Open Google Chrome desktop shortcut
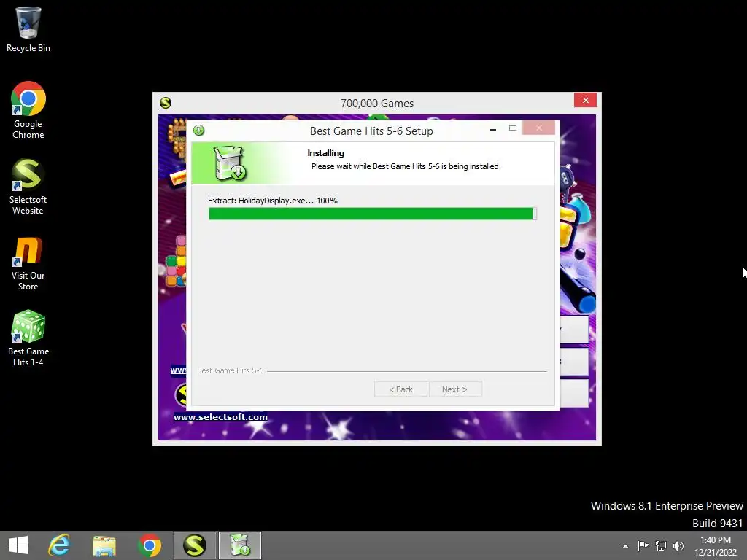 [x=28, y=111]
